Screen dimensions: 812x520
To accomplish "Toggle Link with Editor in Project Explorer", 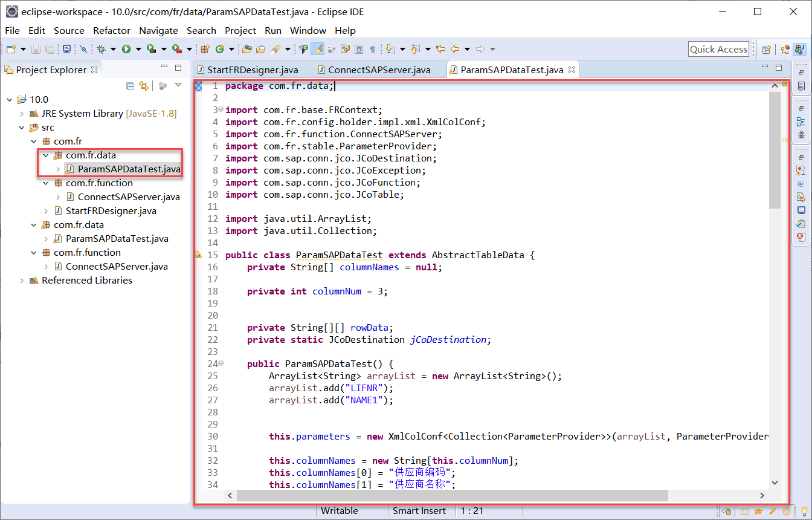I will tap(144, 86).
